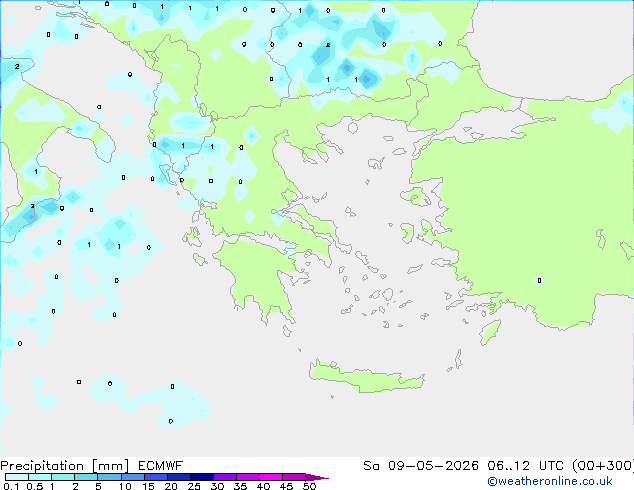
Task: Click the 2–5 mm legend color swatch
Action: coord(86,477)
